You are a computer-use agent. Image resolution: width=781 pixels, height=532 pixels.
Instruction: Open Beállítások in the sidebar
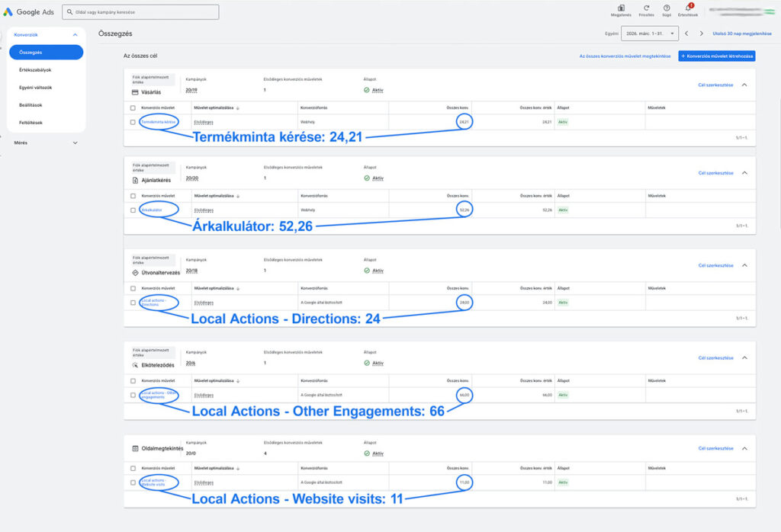pos(31,105)
